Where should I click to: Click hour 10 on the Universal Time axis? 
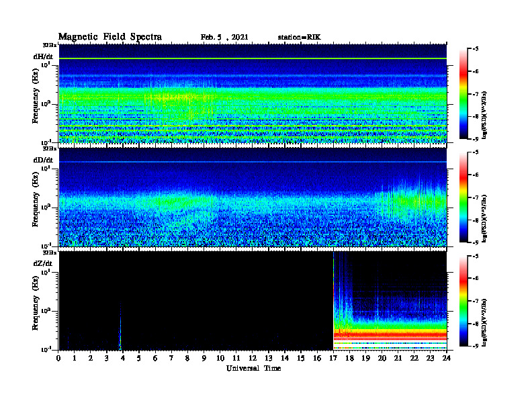tap(220, 359)
